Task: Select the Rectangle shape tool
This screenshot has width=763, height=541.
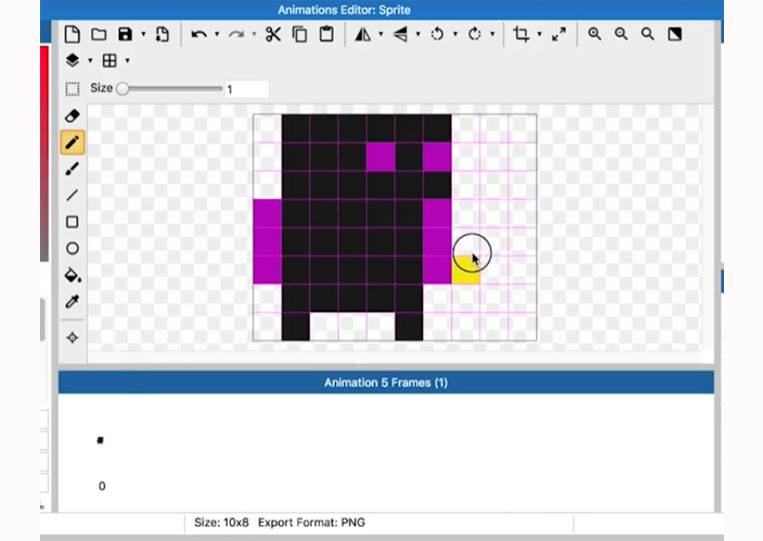Action: coord(72,222)
